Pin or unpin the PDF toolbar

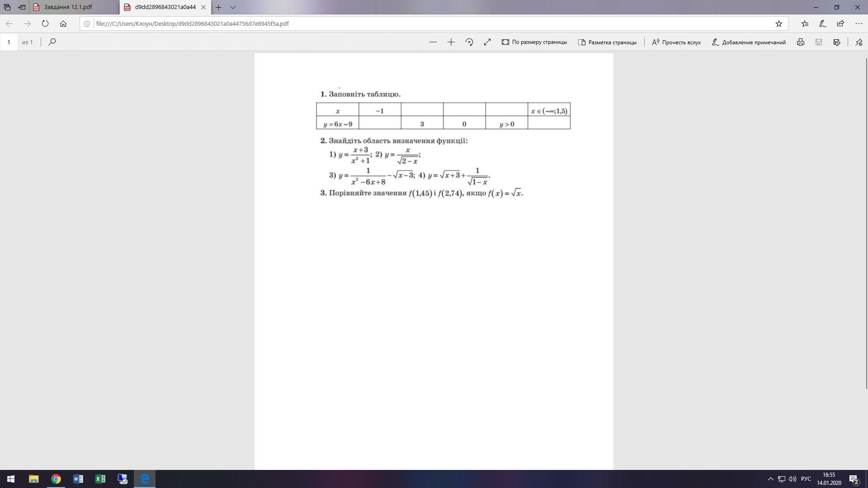[859, 42]
